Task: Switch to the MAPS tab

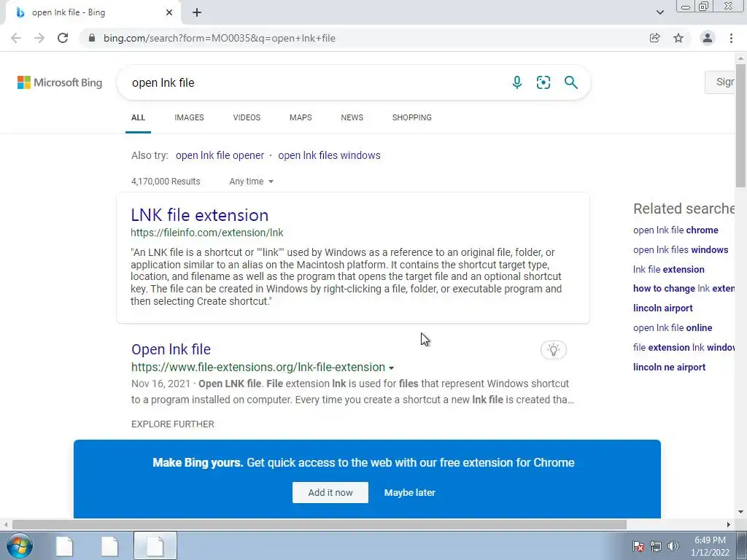Action: [x=301, y=117]
